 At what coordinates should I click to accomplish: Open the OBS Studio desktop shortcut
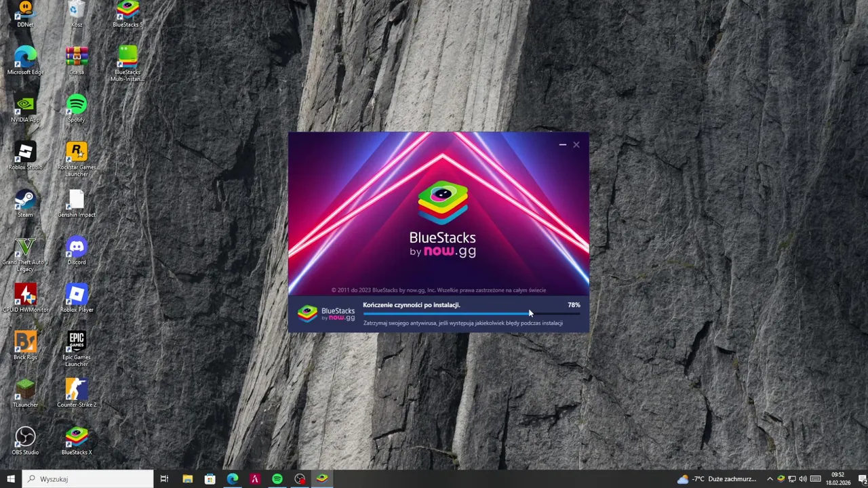25,441
